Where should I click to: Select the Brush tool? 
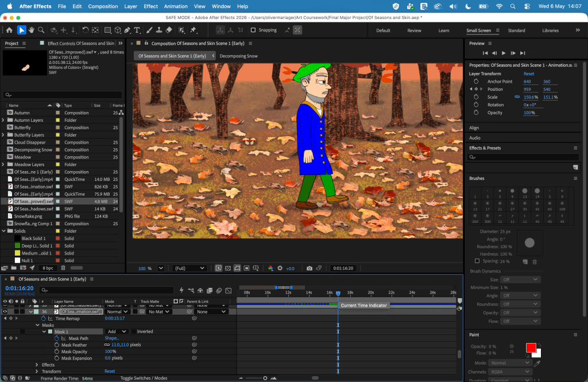(x=149, y=30)
